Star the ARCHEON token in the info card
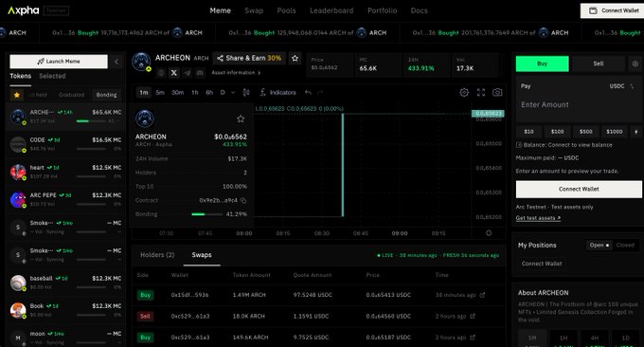 241,119
